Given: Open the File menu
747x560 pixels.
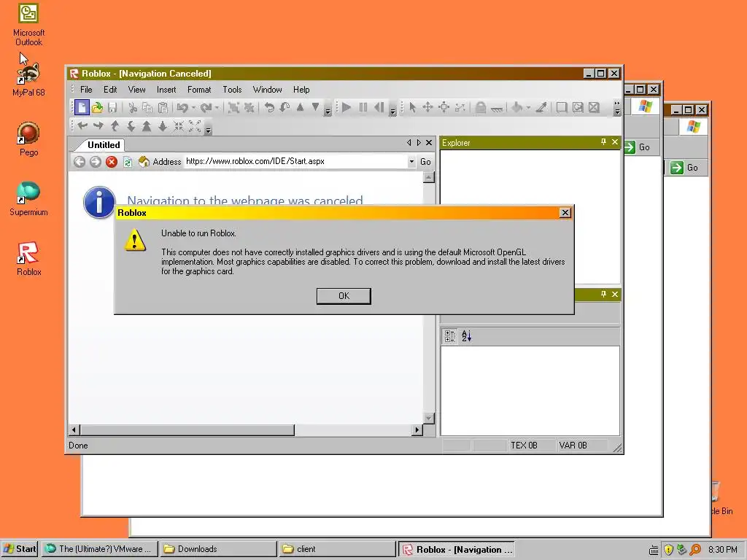Looking at the screenshot, I should (86, 90).
